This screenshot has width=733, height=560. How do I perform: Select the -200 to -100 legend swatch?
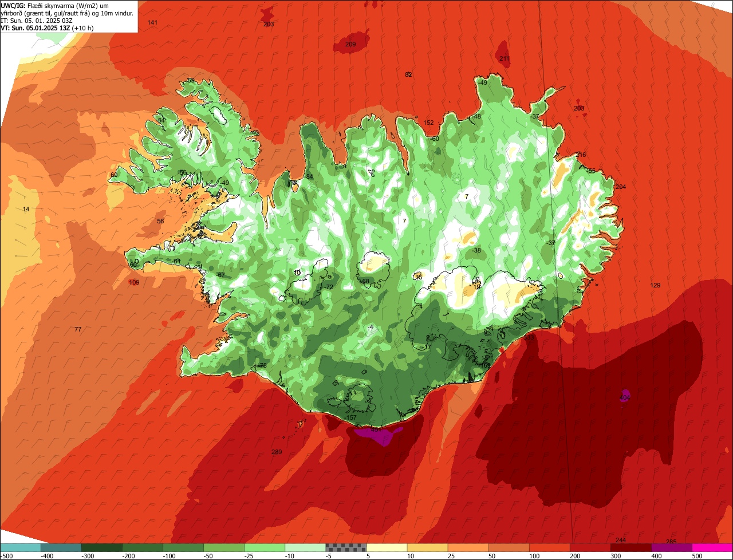coord(143,547)
